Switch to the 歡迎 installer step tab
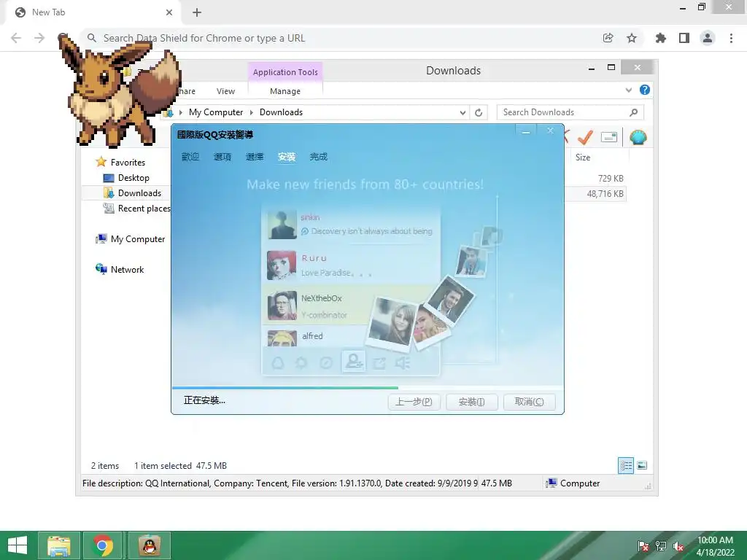Screen dimensions: 747x560 tap(190, 157)
